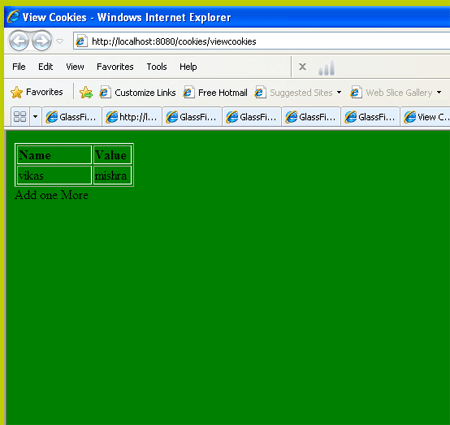Click the X stop icon in toolbar
The width and height of the screenshot is (450, 425).
302,67
